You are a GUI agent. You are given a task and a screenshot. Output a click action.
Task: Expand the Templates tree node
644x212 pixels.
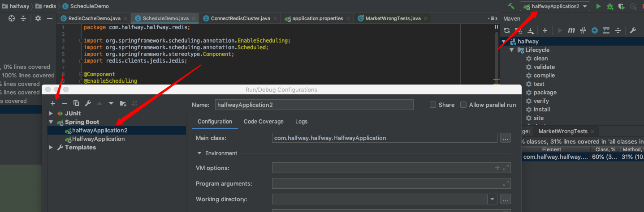[x=51, y=148]
